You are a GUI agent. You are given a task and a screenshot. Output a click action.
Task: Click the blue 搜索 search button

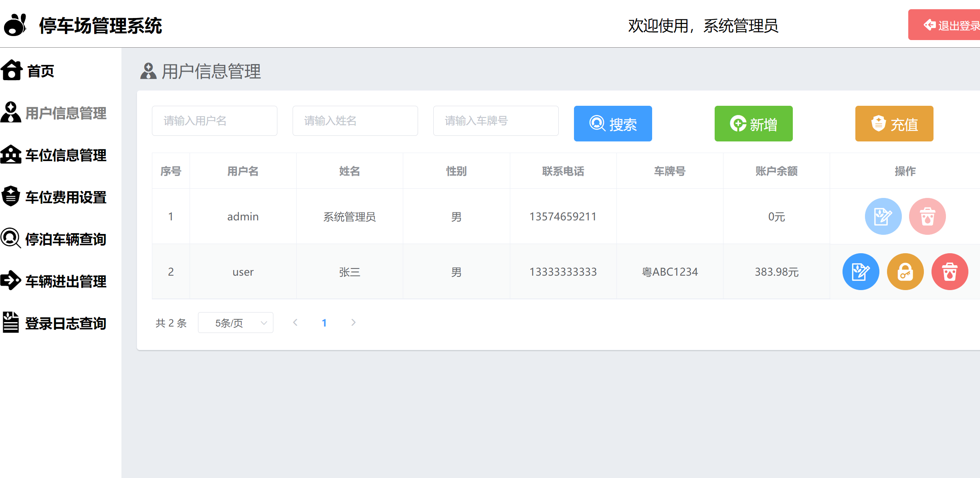pos(613,124)
